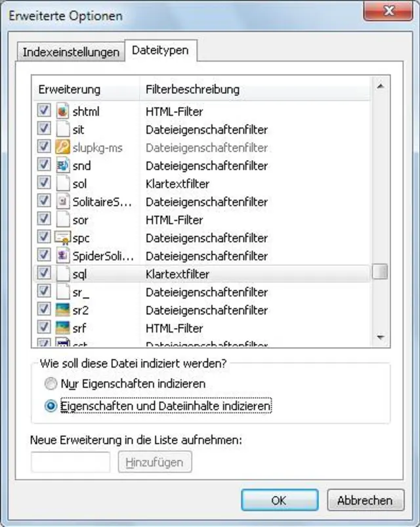This screenshot has height=527, width=420.
Task: Click the shtml file type icon
Action: (62, 112)
